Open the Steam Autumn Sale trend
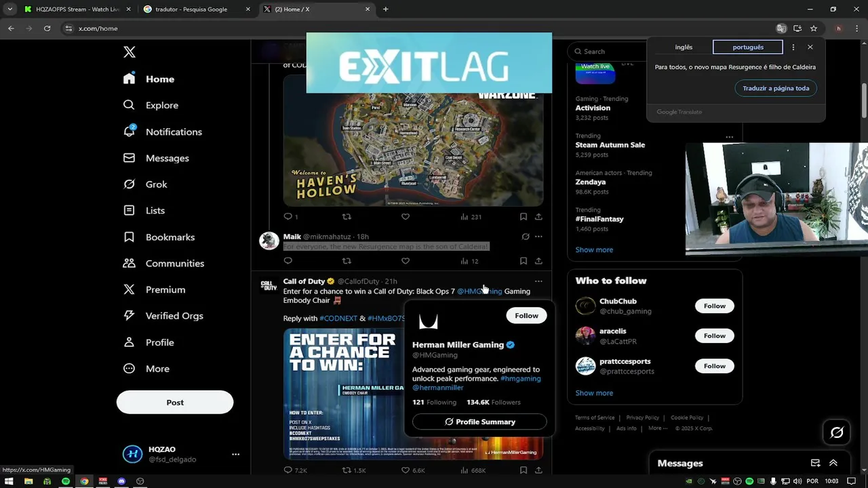868x488 pixels. [610, 145]
